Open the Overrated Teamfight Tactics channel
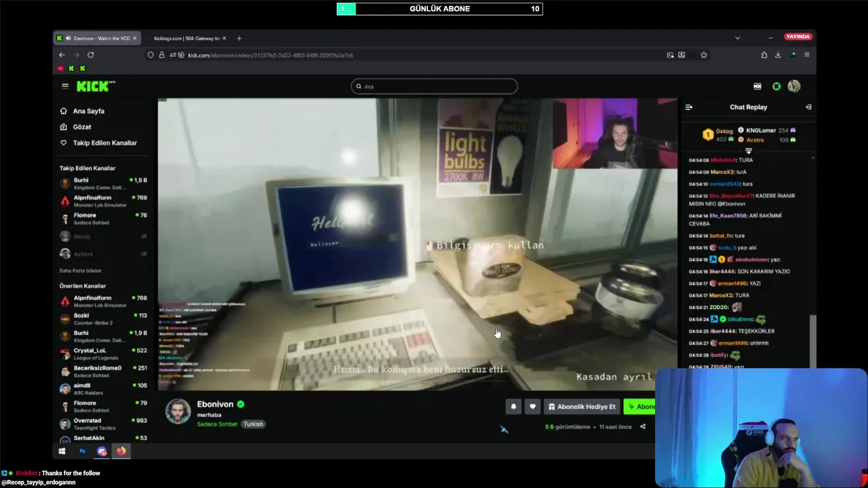The height and width of the screenshot is (488, 868). pyautogui.click(x=103, y=424)
